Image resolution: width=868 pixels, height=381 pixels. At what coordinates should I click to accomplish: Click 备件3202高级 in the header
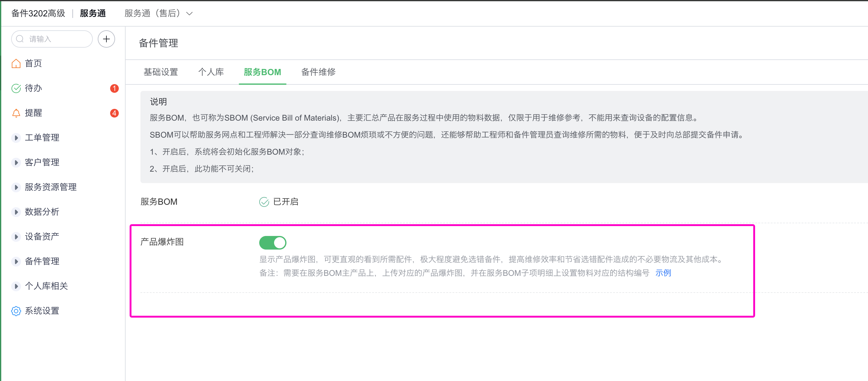[38, 14]
